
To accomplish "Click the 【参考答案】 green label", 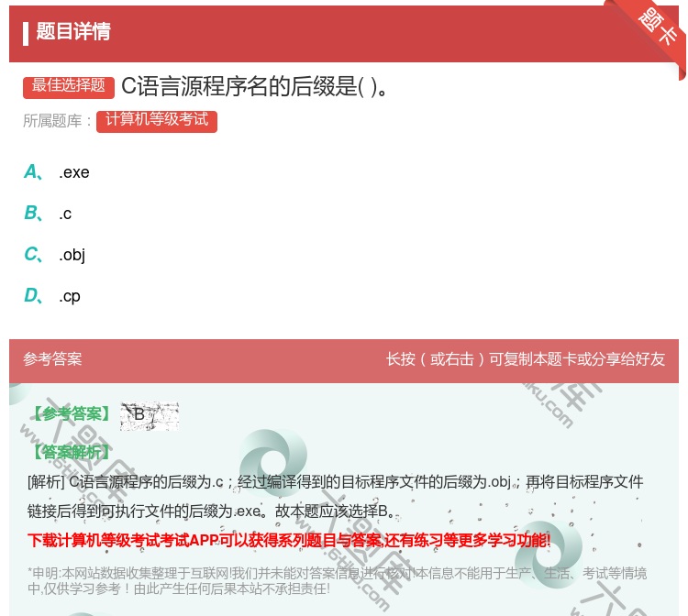I will (72, 413).
